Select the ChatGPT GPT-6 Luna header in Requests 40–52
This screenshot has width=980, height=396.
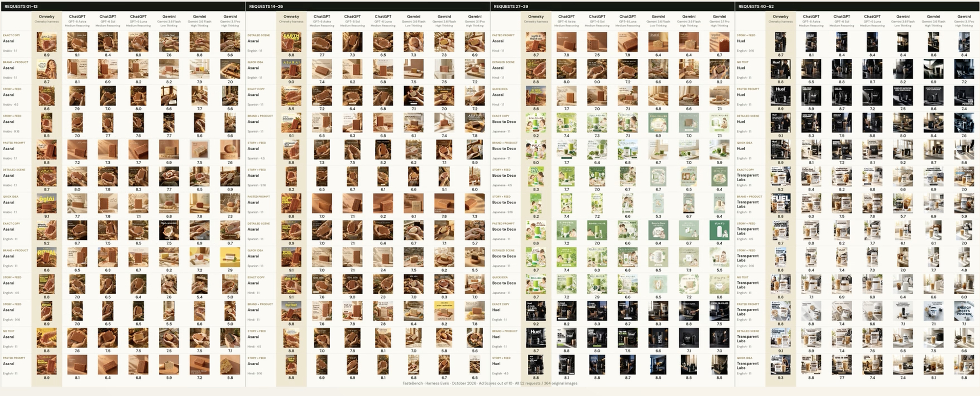(872, 20)
